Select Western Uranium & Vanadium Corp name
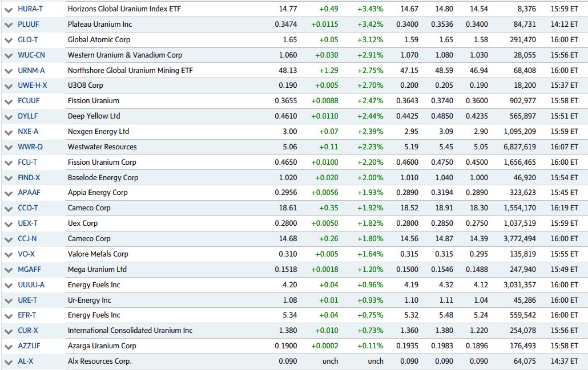The width and height of the screenshot is (588, 370). [x=125, y=55]
